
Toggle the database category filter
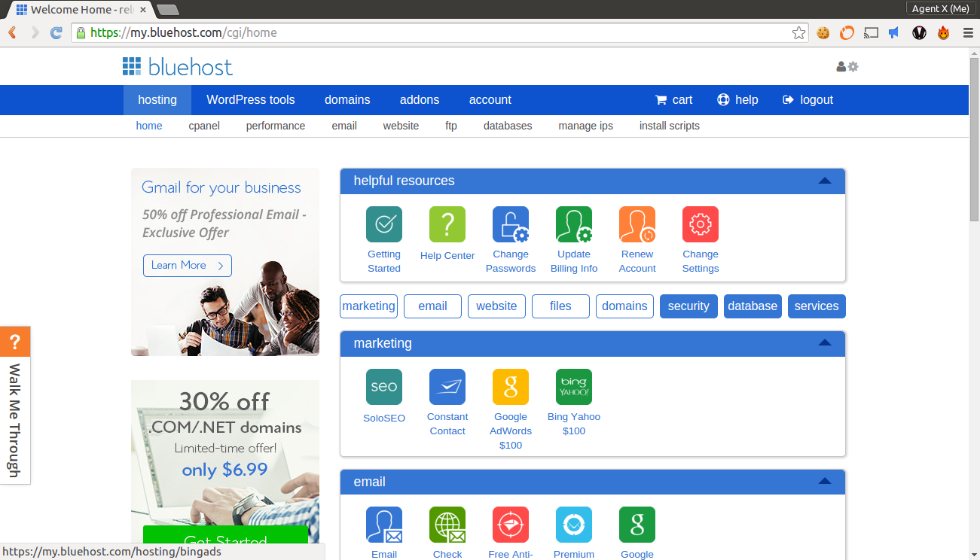click(753, 306)
